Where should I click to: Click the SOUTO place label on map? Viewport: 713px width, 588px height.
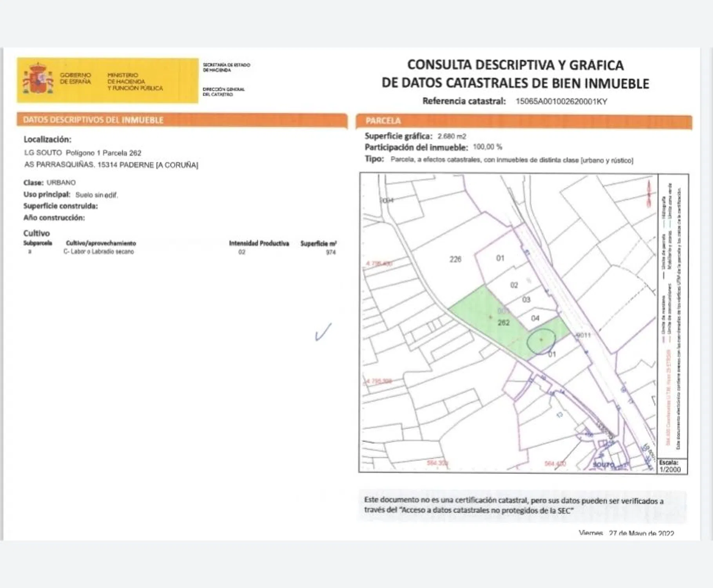click(x=604, y=465)
